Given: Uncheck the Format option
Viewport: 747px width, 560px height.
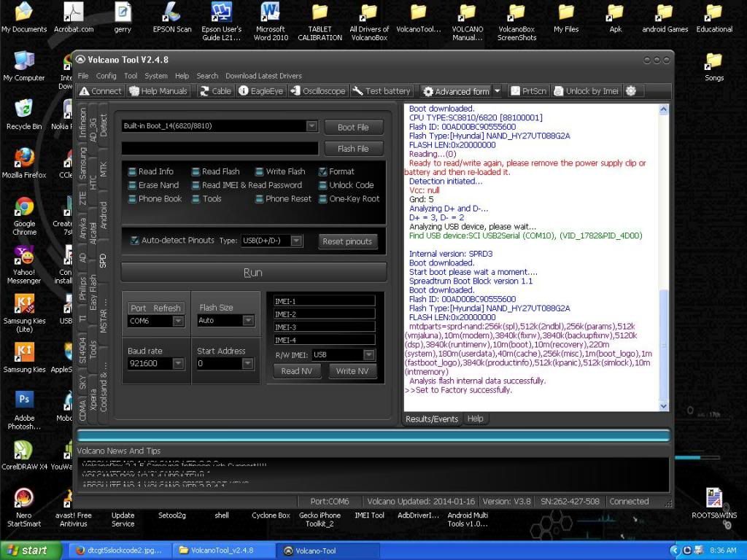Looking at the screenshot, I should coord(323,171).
